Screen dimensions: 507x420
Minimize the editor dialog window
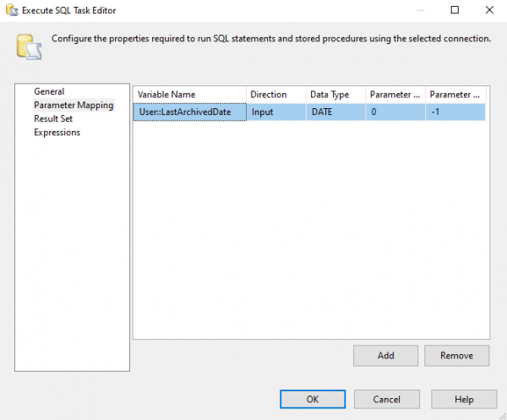[x=420, y=10]
